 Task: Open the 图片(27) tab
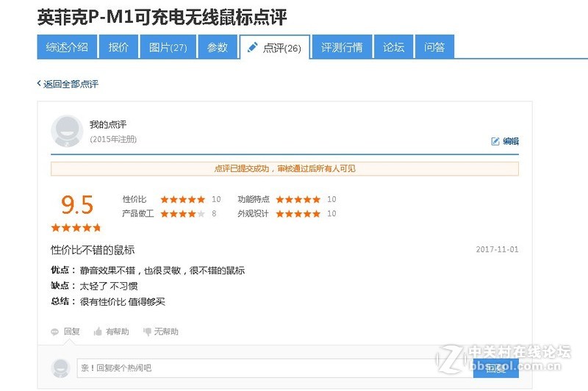click(x=168, y=47)
